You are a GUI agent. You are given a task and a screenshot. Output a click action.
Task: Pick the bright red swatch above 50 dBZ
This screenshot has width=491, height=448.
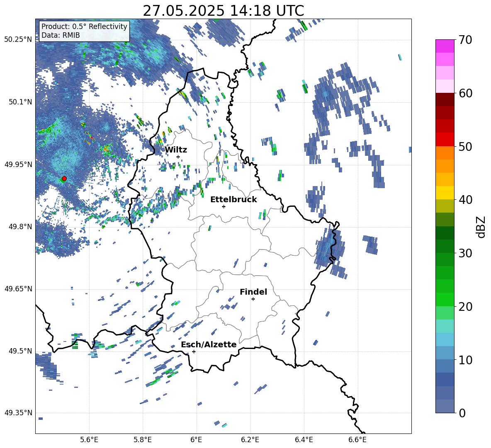445,140
